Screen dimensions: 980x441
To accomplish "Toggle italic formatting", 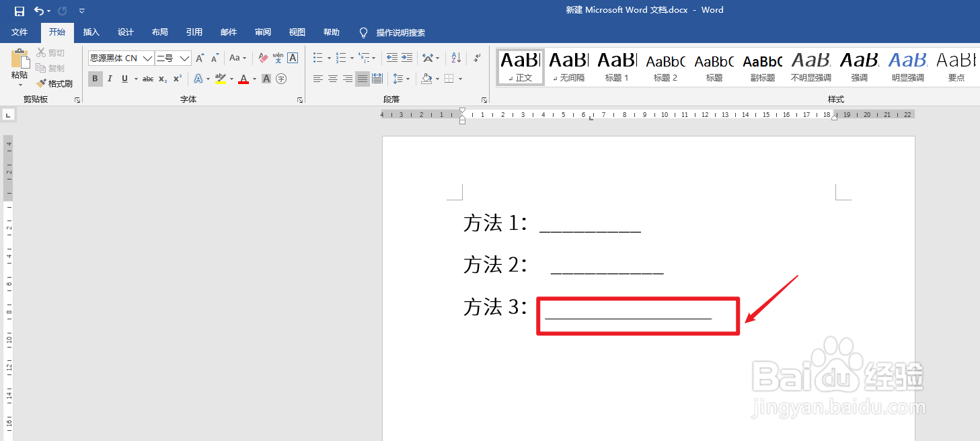I will tap(110, 79).
